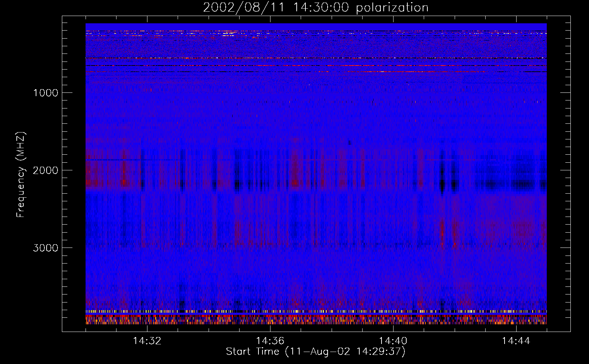Image resolution: width=589 pixels, height=364 pixels.
Task: Select the 14:32 time tick label
Action: pos(147,341)
